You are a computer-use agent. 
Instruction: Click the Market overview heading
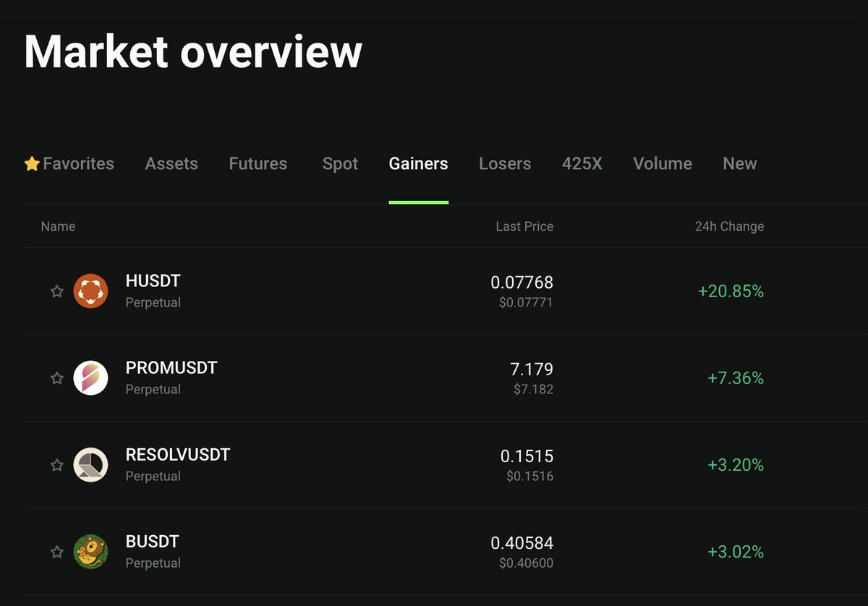(x=193, y=51)
